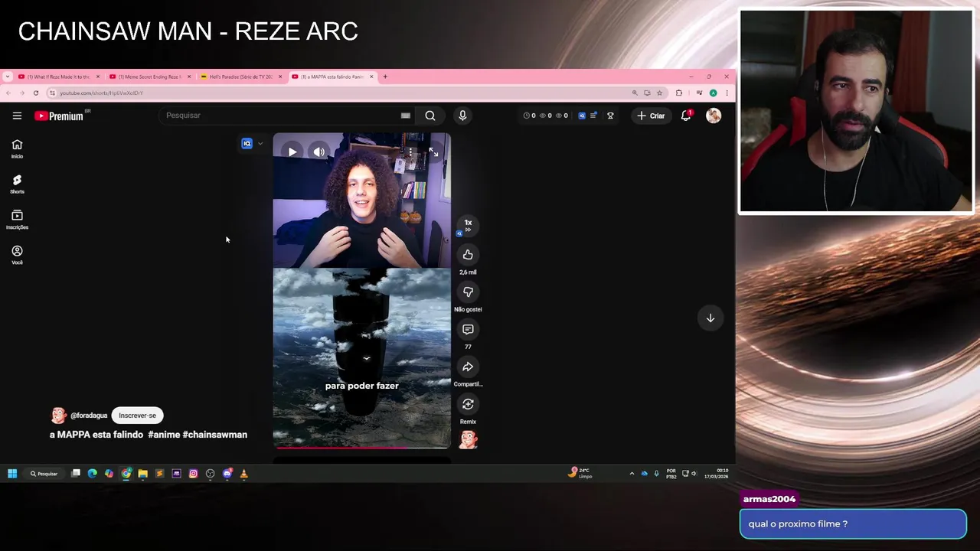Click the clock stats counter in header
Image resolution: width=980 pixels, height=551 pixels.
[x=529, y=116]
